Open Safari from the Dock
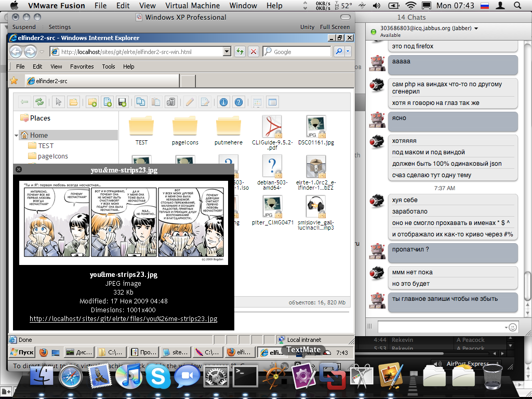This screenshot has width=532, height=399. [71, 376]
